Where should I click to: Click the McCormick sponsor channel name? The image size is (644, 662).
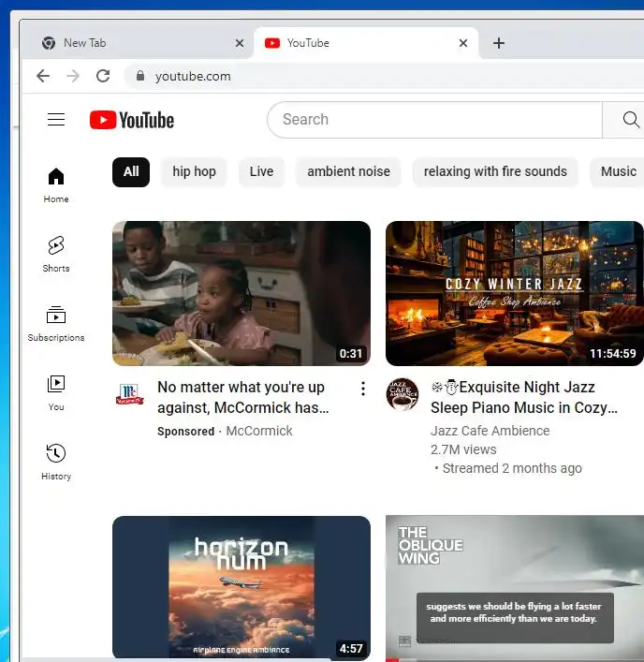[259, 431]
